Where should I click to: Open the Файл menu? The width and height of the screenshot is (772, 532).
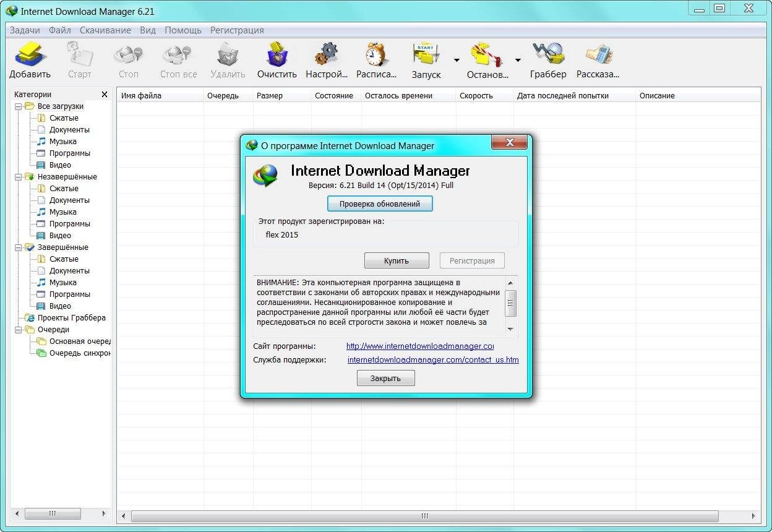[x=60, y=30]
